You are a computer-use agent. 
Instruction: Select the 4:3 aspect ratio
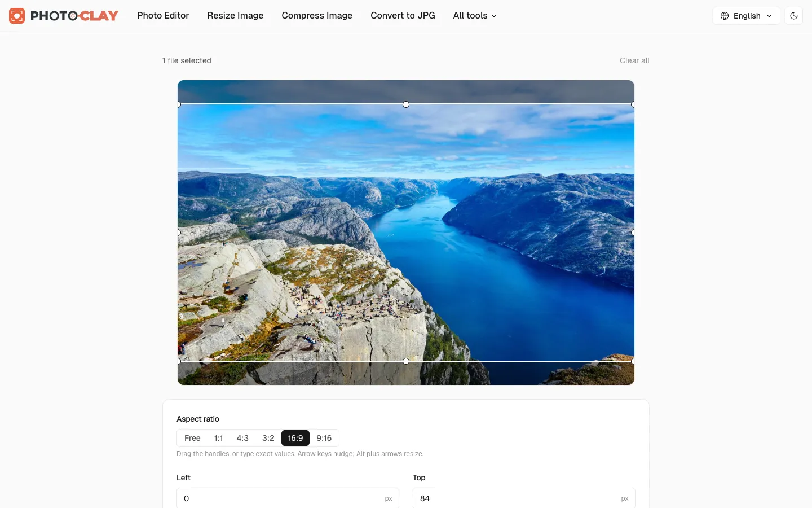tap(242, 438)
